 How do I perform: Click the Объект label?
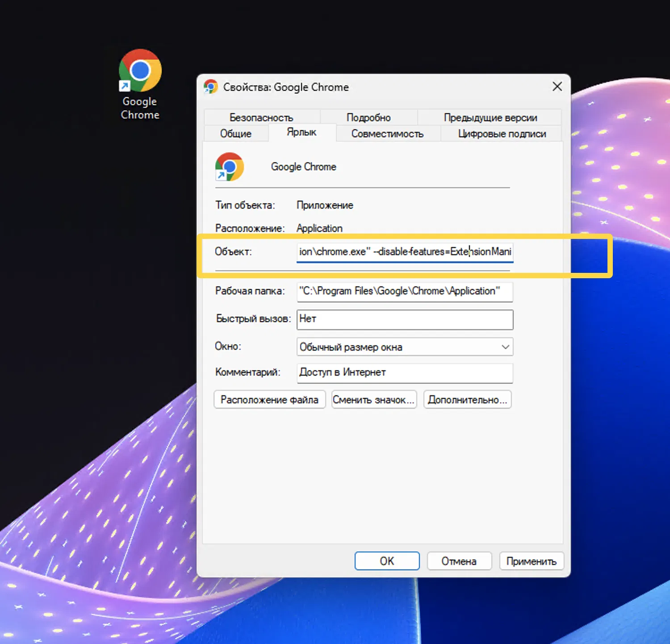tap(233, 252)
